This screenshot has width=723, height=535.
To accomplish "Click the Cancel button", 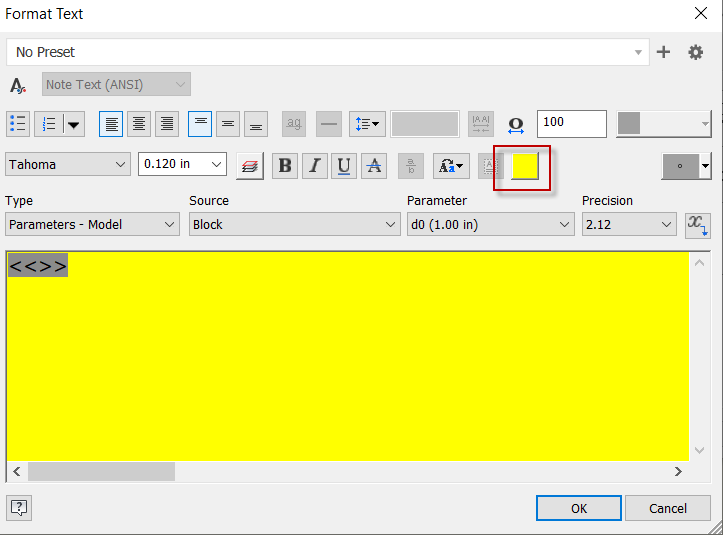I will point(668,508).
